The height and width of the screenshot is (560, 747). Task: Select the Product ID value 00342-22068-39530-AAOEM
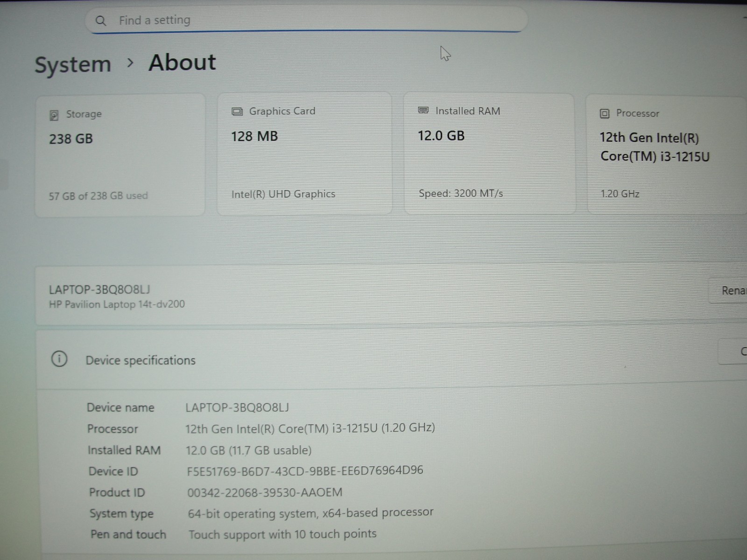(265, 492)
